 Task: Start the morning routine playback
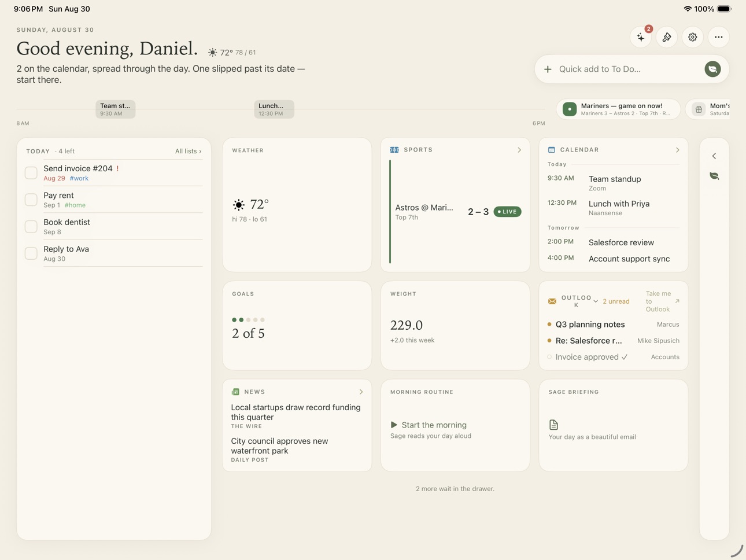(x=429, y=425)
